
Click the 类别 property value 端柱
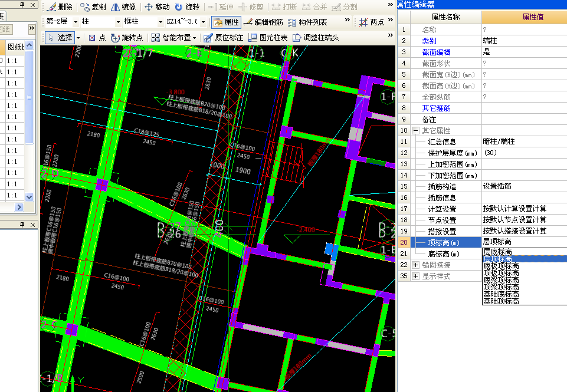(490, 41)
